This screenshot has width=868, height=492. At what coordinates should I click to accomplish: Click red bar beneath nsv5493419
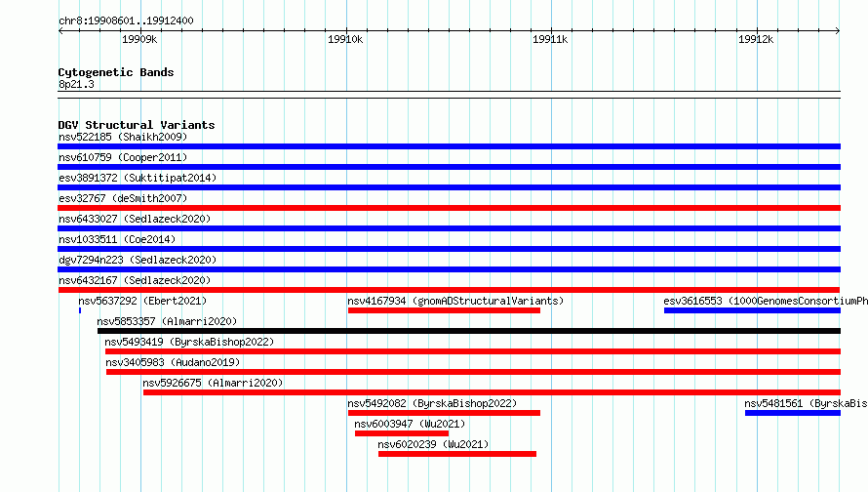pos(473,351)
